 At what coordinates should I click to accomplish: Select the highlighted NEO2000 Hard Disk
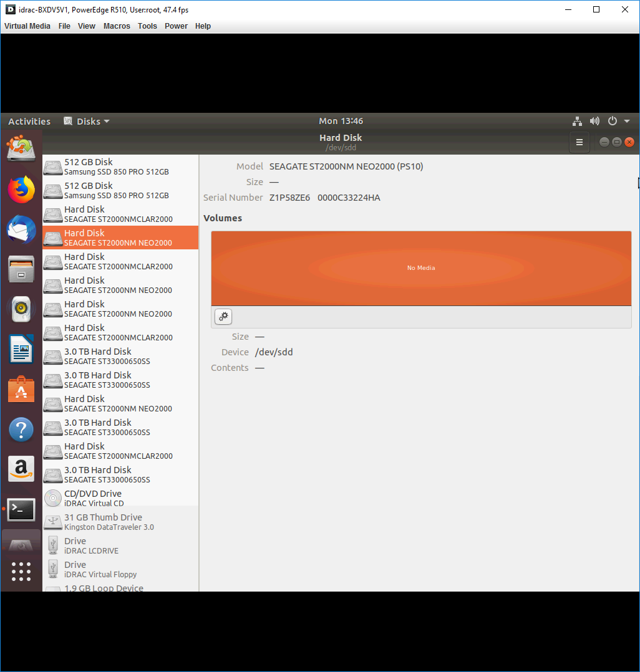pos(120,238)
